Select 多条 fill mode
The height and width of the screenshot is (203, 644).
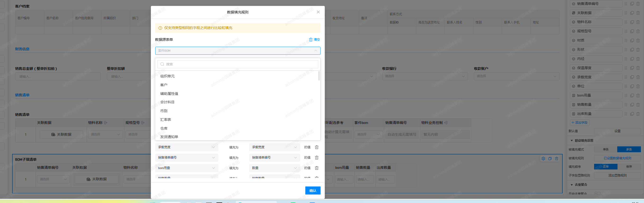point(629,149)
